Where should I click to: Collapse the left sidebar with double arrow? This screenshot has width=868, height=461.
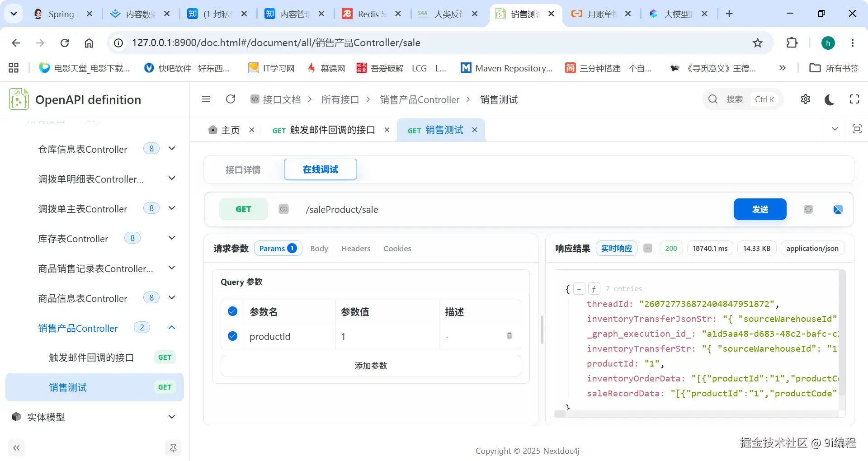16,448
